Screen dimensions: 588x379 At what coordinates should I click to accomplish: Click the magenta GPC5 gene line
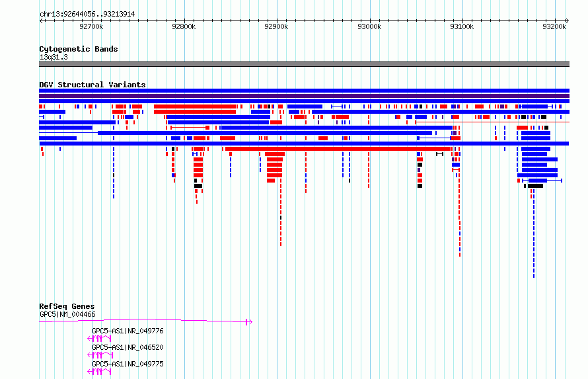point(145,321)
